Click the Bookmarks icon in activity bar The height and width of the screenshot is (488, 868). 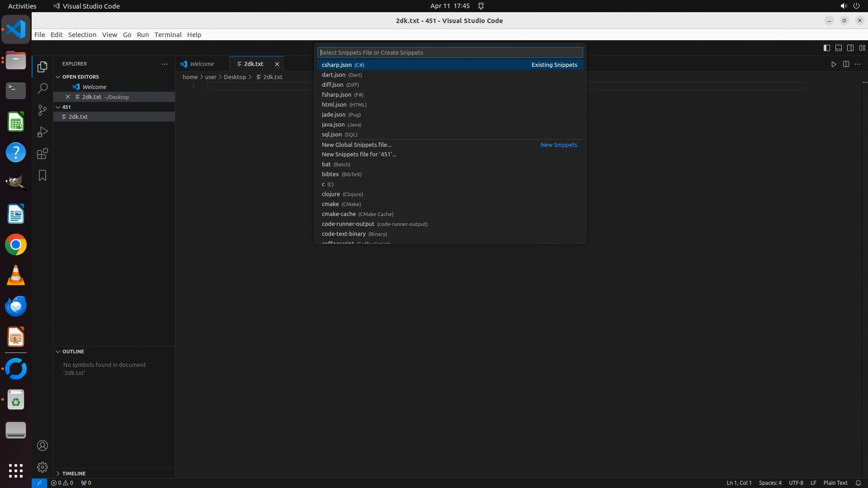(x=42, y=175)
